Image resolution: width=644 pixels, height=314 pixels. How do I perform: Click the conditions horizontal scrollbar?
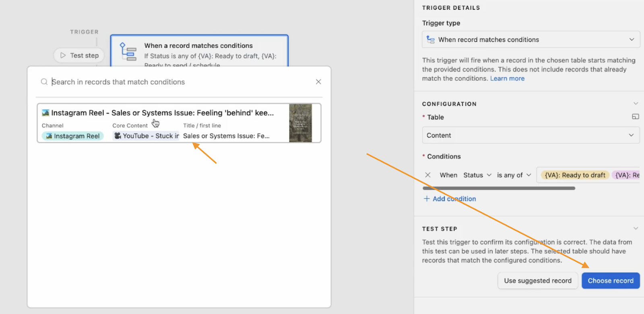(x=499, y=188)
